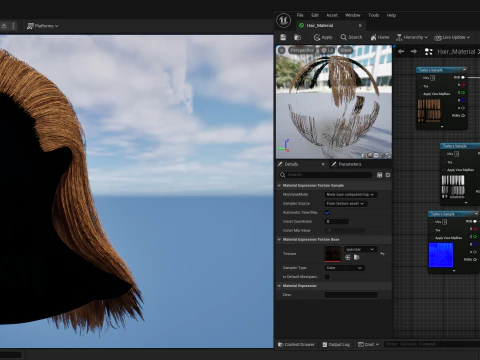480x360 pixels.
Task: Open Search in the material editor toolbar
Action: 351,37
